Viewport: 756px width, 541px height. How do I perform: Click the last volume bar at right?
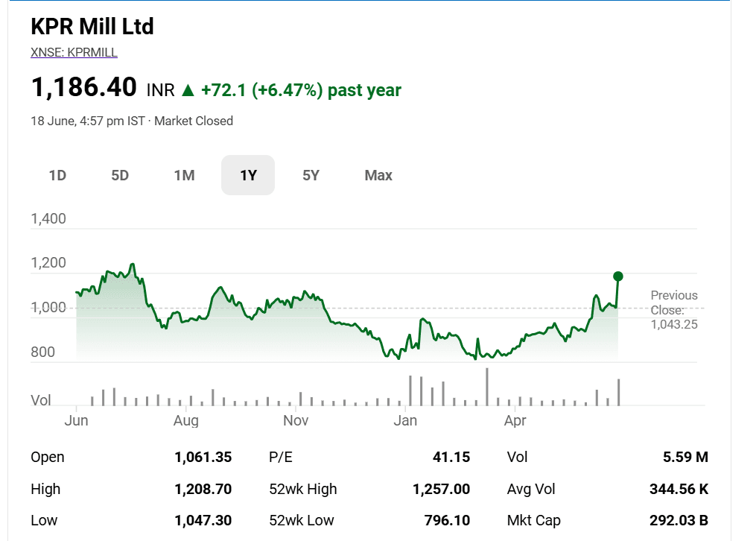619,393
